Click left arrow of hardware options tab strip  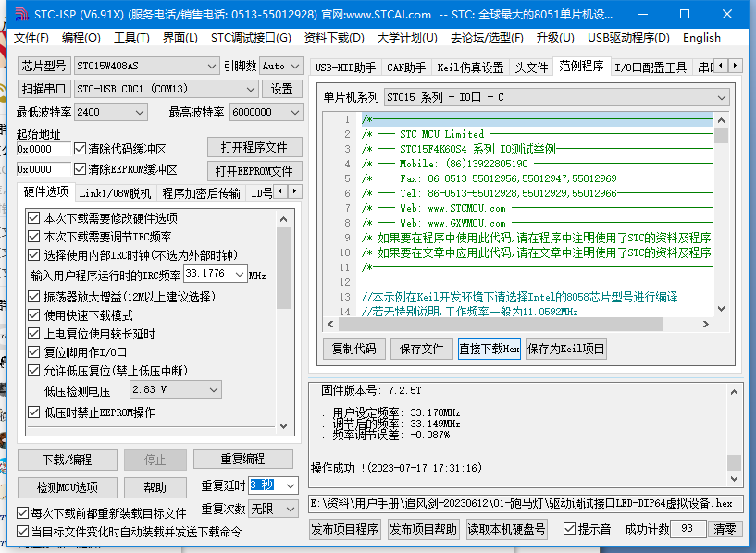(280, 191)
